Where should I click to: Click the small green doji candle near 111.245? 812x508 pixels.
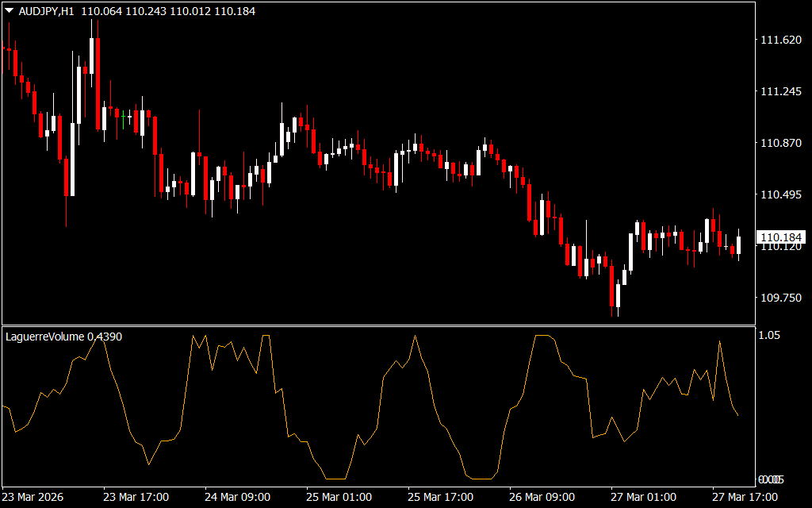click(x=123, y=116)
